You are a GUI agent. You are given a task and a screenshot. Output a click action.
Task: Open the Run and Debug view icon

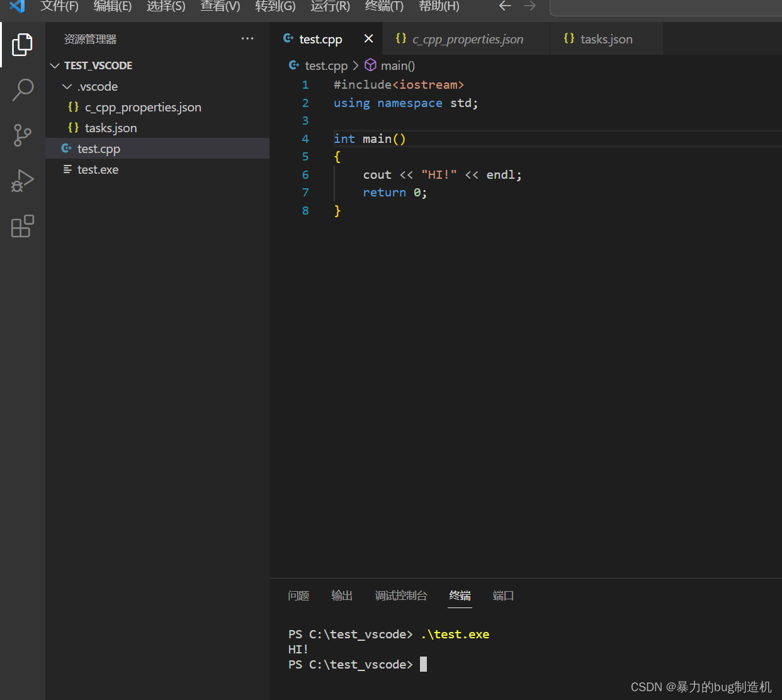[x=22, y=181]
